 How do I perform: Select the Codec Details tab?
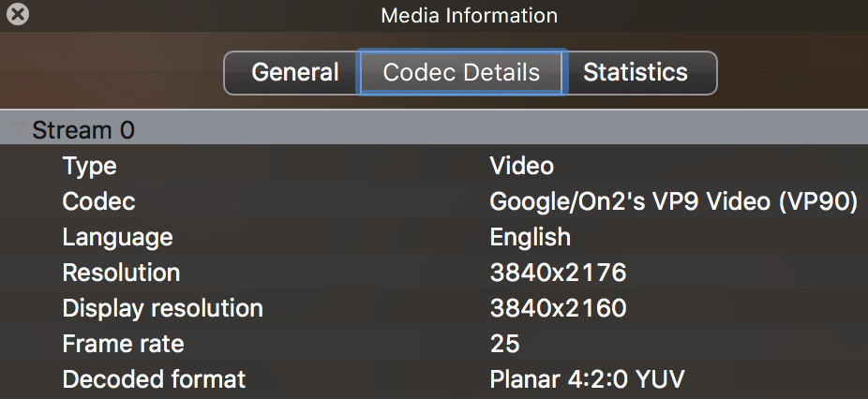pyautogui.click(x=461, y=73)
